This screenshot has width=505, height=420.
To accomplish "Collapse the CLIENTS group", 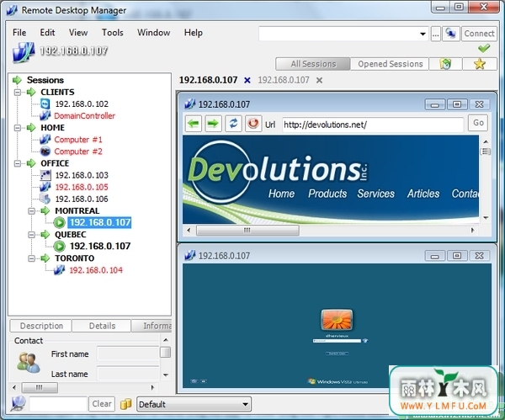I will [x=18, y=93].
